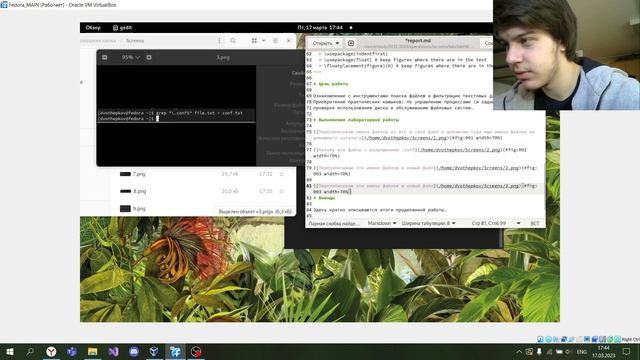The image size is (640, 360).
Task: Open the clock showing Пт, 17 марта 17:44
Action: pos(320,28)
